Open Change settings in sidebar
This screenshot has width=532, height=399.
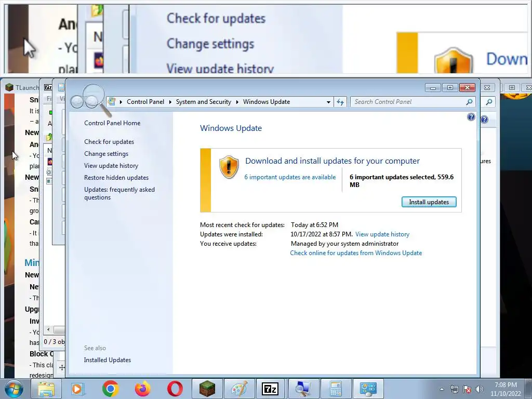(x=106, y=154)
